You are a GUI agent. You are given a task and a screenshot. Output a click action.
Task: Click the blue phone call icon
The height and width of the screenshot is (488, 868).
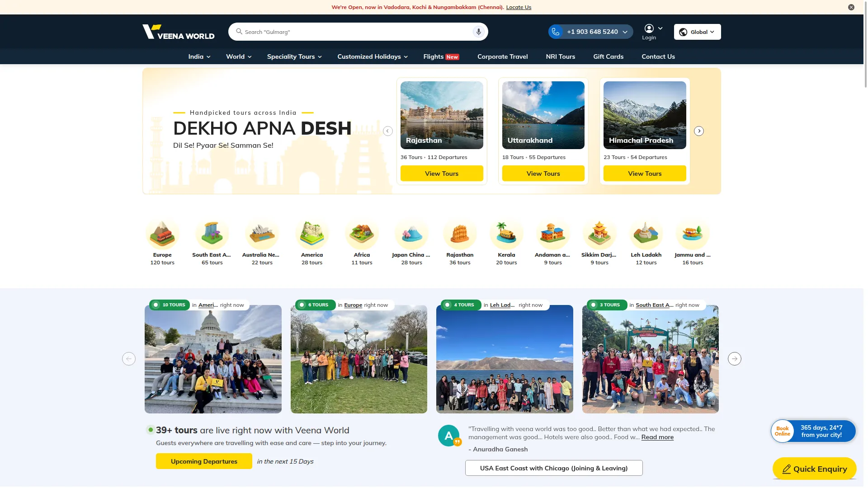coord(556,32)
